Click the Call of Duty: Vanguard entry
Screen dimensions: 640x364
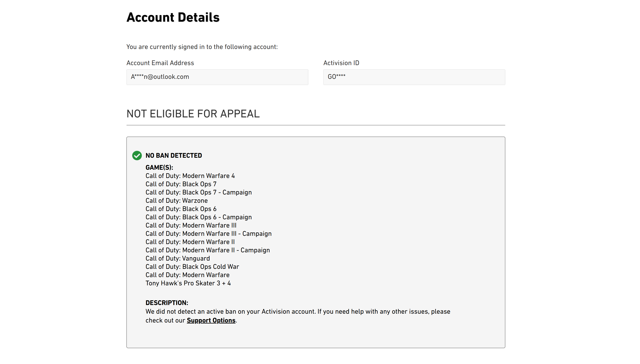point(178,258)
